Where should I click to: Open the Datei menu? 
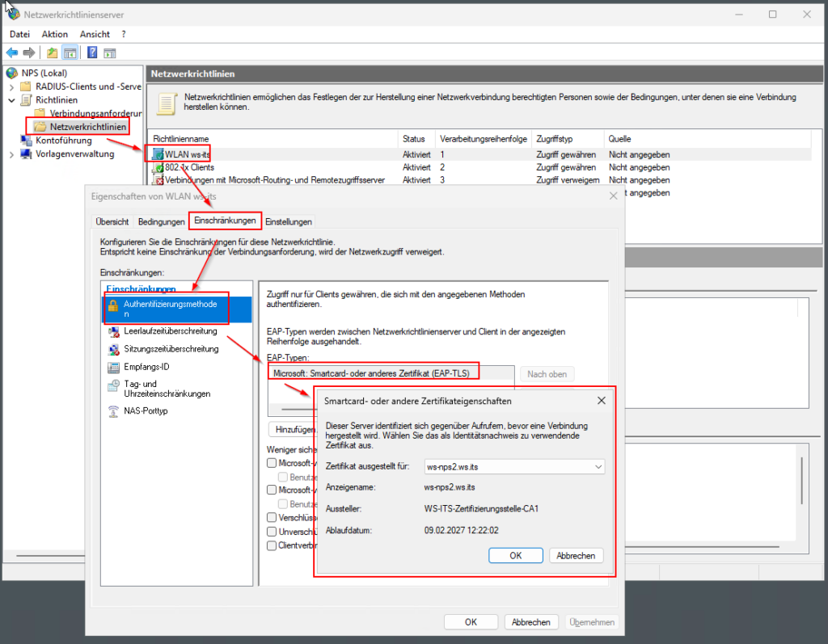pos(19,34)
